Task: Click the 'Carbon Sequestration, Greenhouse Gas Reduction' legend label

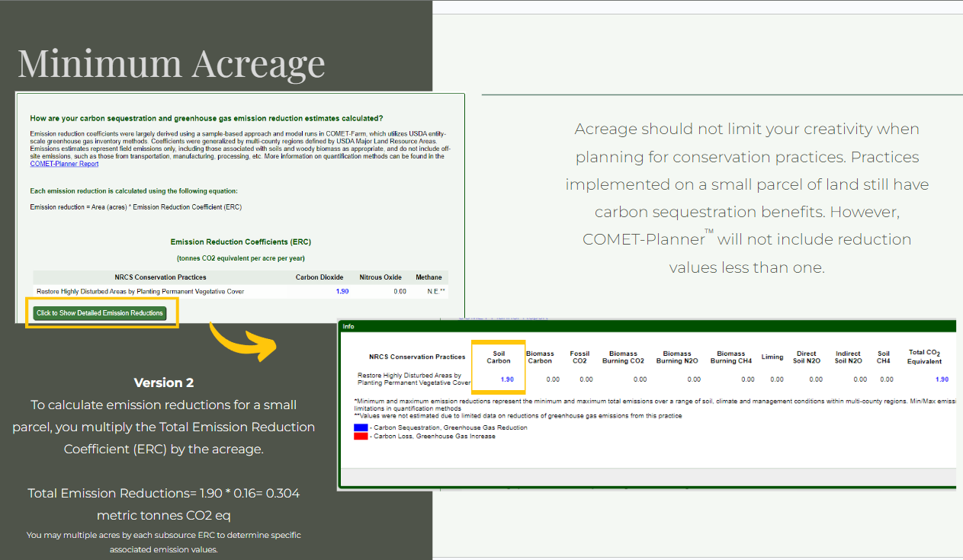Action: click(448, 427)
